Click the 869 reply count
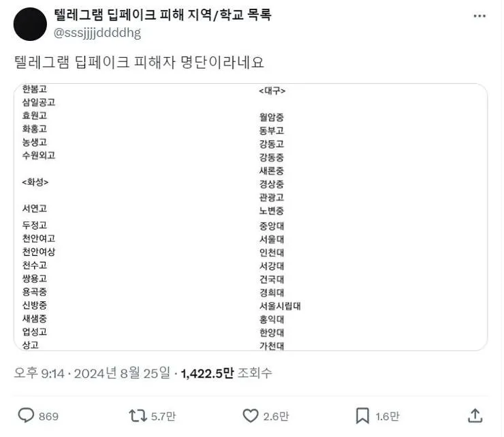The height and width of the screenshot is (437, 504). pyautogui.click(x=48, y=416)
